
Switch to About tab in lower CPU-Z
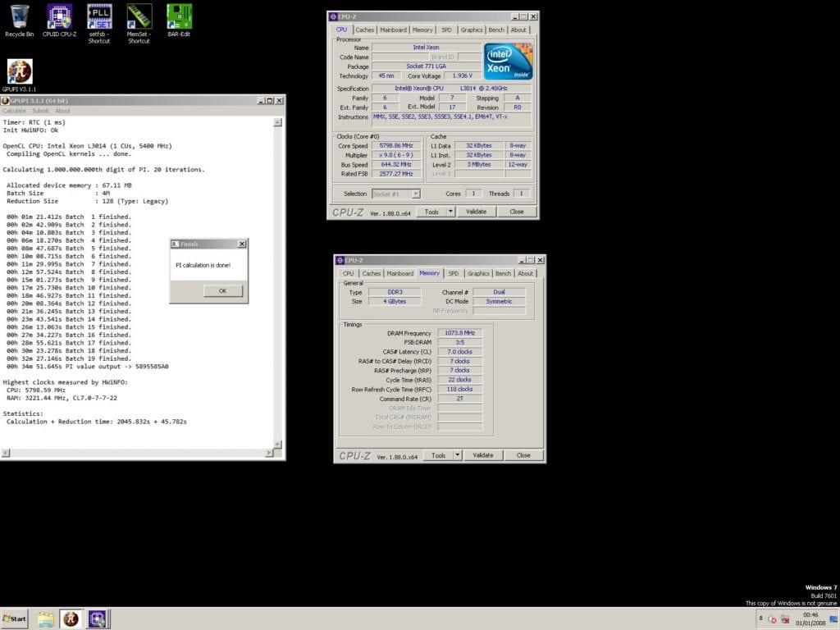(x=525, y=273)
